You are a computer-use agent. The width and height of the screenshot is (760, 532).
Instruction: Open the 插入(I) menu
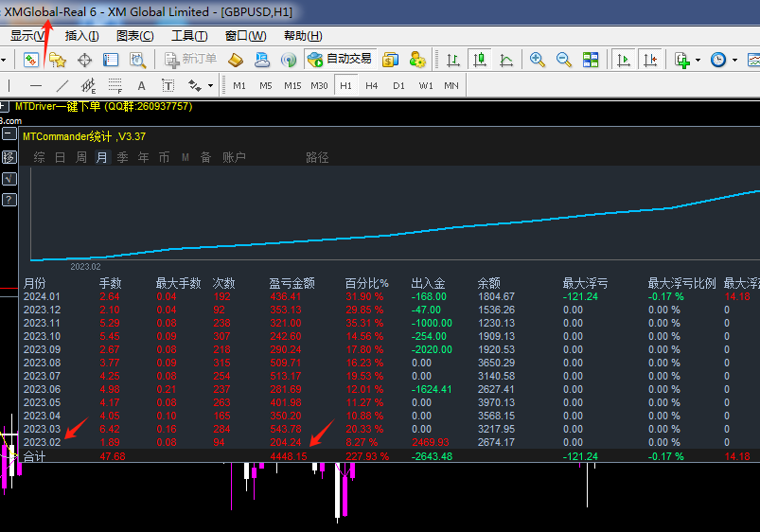point(82,36)
